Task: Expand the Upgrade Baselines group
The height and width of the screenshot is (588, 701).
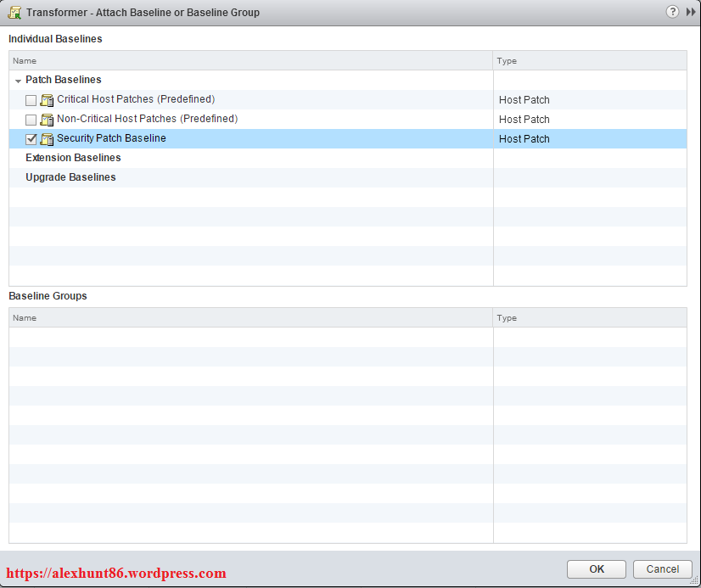Action: pos(70,177)
